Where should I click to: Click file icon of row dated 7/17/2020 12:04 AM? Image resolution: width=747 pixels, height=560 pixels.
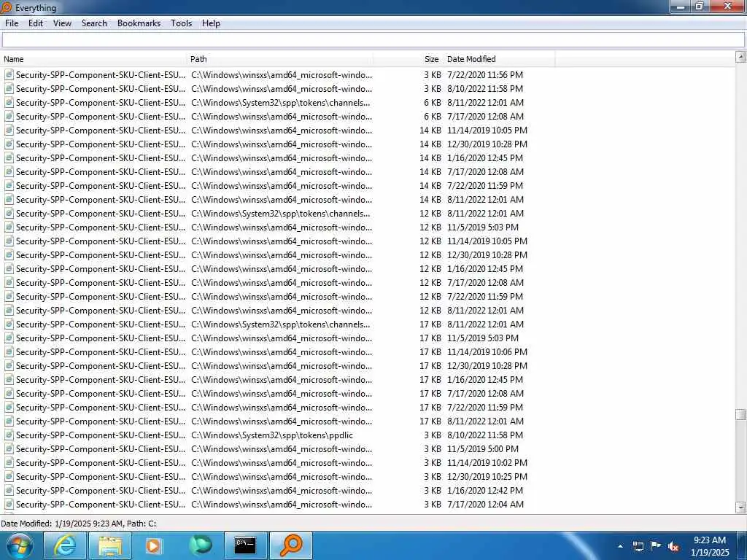pos(9,504)
